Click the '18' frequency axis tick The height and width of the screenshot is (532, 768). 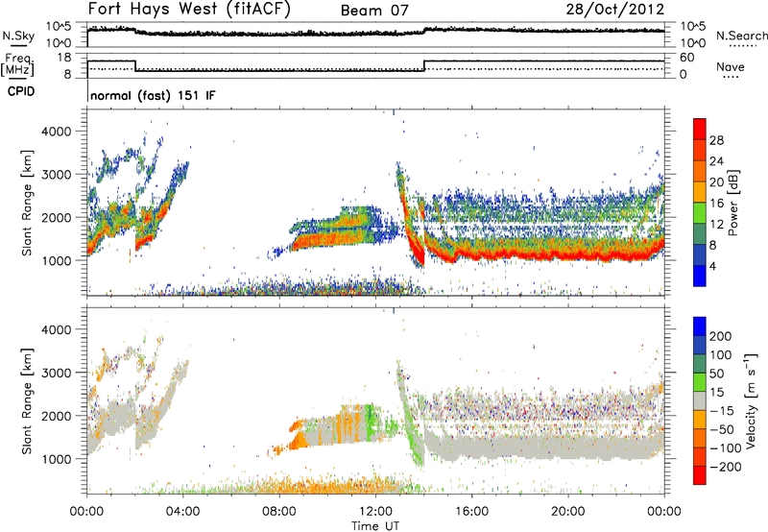(64, 58)
